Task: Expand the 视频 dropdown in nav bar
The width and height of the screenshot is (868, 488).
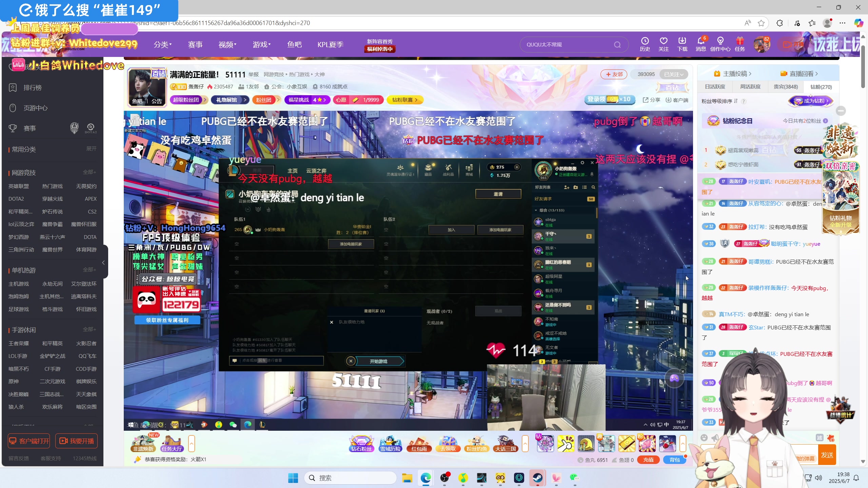Action: 227,44
